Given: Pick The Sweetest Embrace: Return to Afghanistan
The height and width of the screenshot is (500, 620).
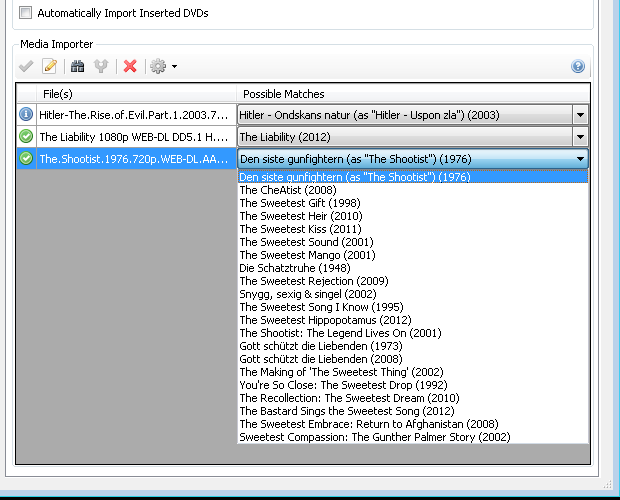Looking at the screenshot, I should coord(413,424).
